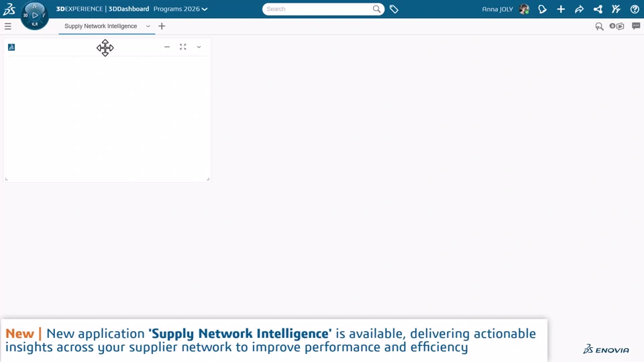644x362 pixels.
Task: Maximize the widget to full screen
Action: [x=182, y=47]
